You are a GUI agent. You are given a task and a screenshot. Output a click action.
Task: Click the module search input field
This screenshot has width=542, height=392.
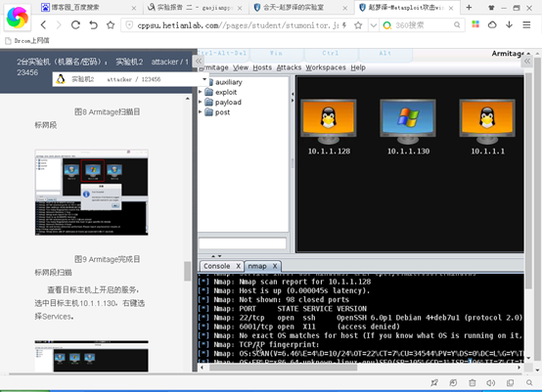click(x=243, y=243)
